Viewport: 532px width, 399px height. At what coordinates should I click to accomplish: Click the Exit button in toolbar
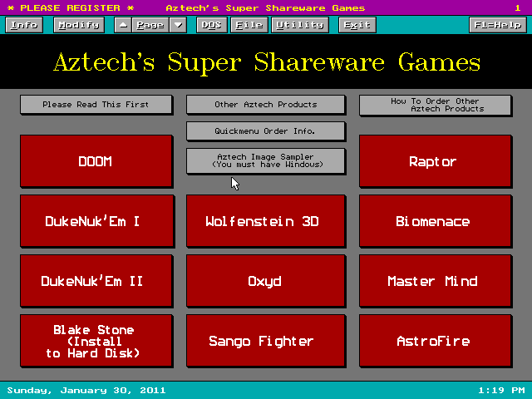[x=357, y=25]
